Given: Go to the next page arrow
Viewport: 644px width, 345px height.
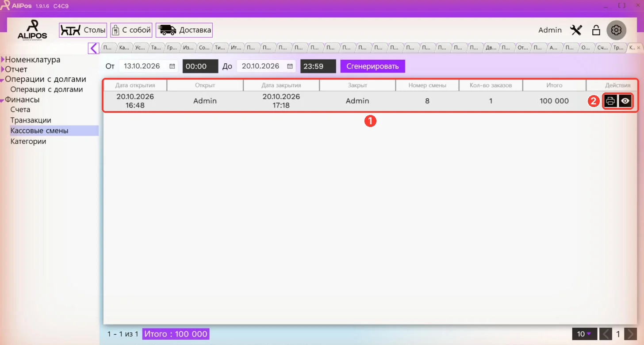Looking at the screenshot, I should [x=631, y=334].
